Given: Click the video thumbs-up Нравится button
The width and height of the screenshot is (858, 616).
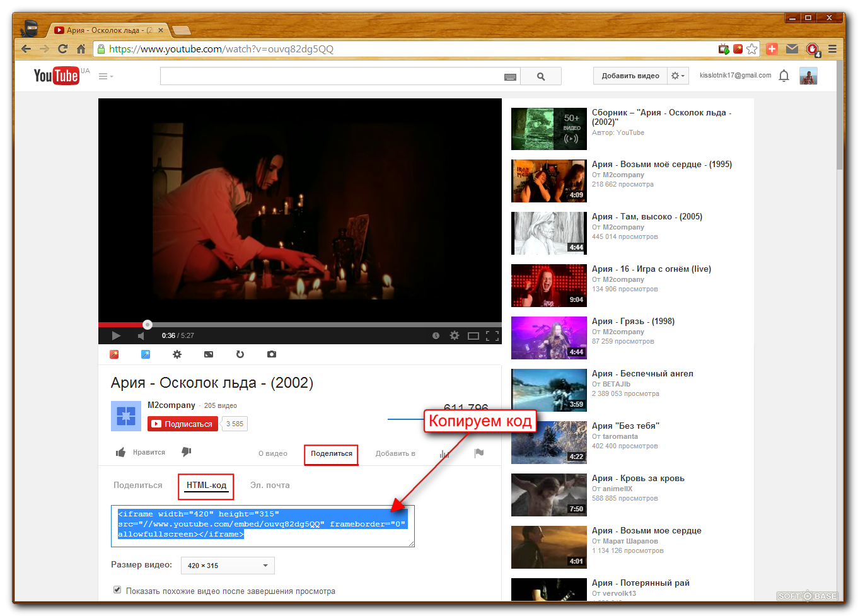Looking at the screenshot, I should tap(141, 452).
